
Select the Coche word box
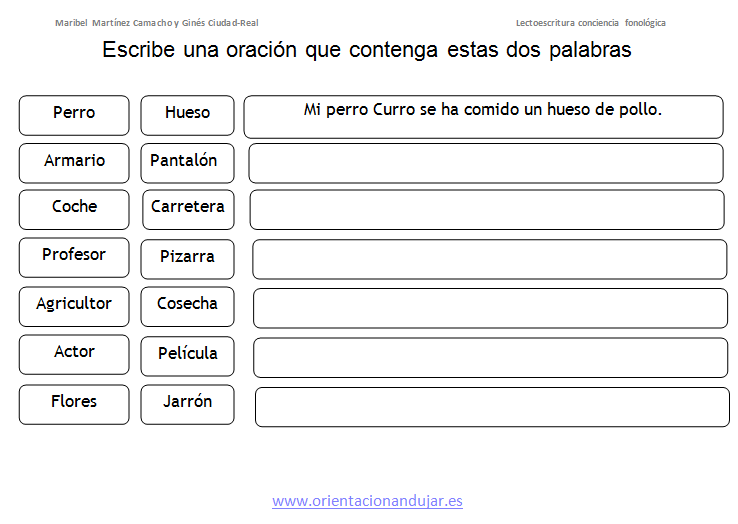pyautogui.click(x=74, y=210)
